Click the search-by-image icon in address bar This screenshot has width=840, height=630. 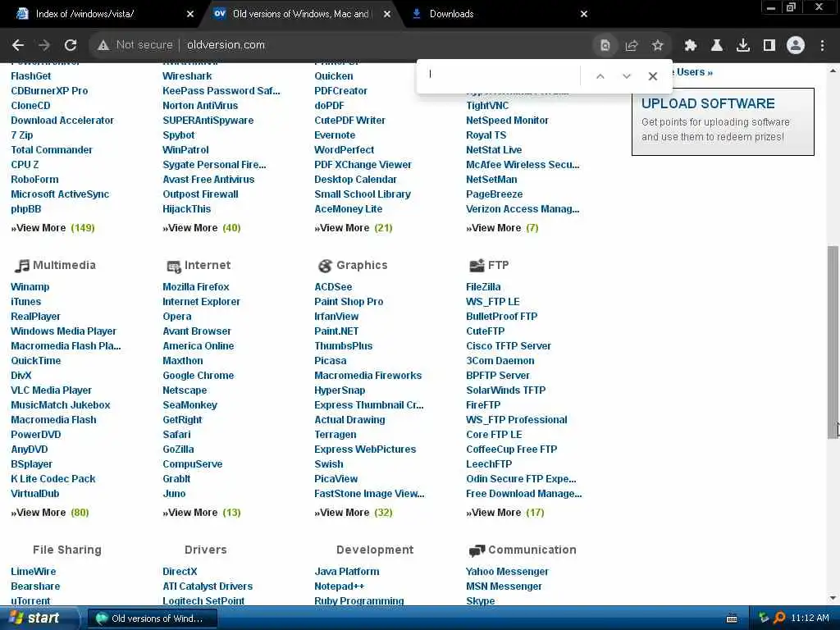(605, 46)
